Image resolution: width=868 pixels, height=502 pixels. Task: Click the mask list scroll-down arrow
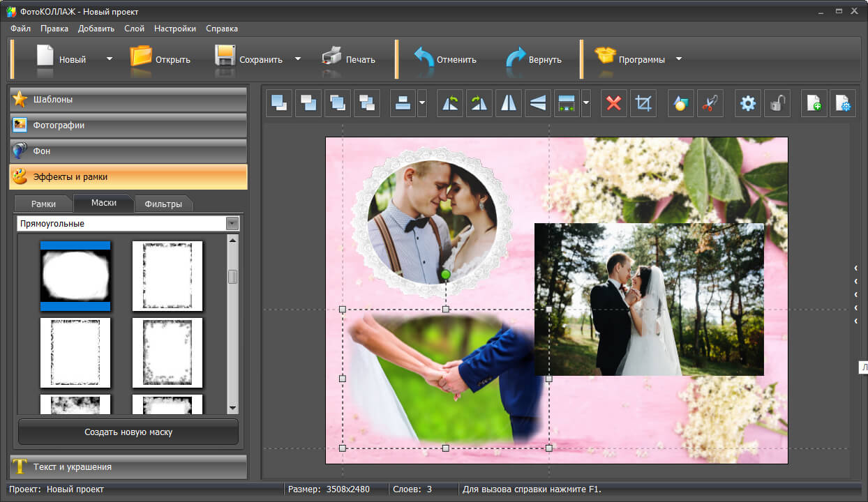click(x=233, y=408)
